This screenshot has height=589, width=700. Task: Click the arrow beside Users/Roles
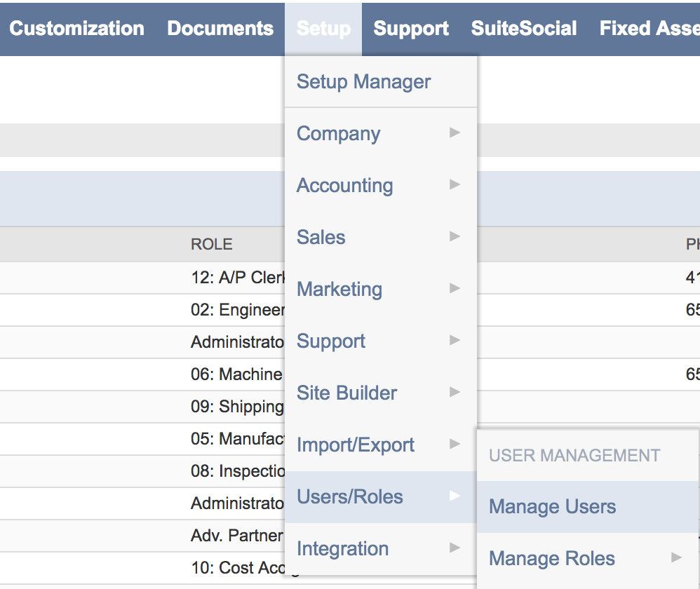pos(455,496)
